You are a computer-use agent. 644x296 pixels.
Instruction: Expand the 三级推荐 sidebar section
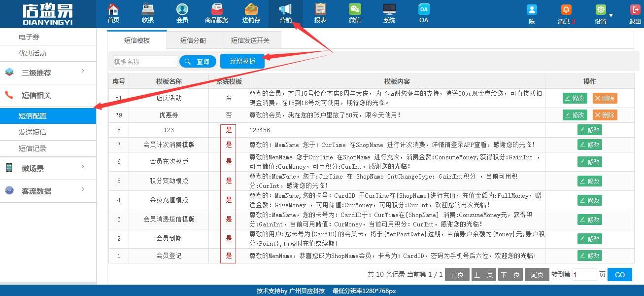coord(48,73)
